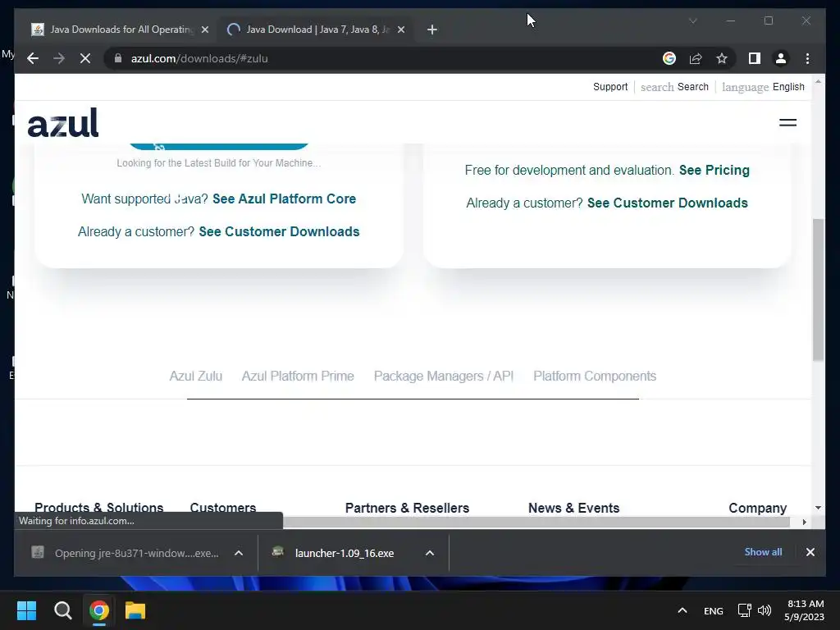Go back using the browser back arrow
The width and height of the screenshot is (840, 630).
(33, 58)
